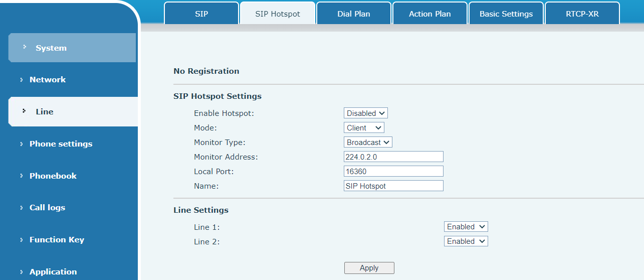Screen dimensions: 644x280
Task: Click the Monitor Type label
Action: point(220,143)
